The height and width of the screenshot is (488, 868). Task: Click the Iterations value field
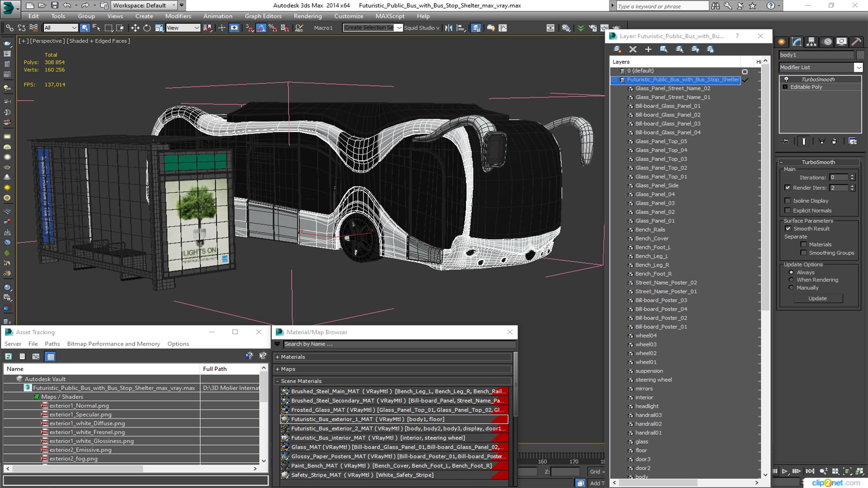(839, 178)
